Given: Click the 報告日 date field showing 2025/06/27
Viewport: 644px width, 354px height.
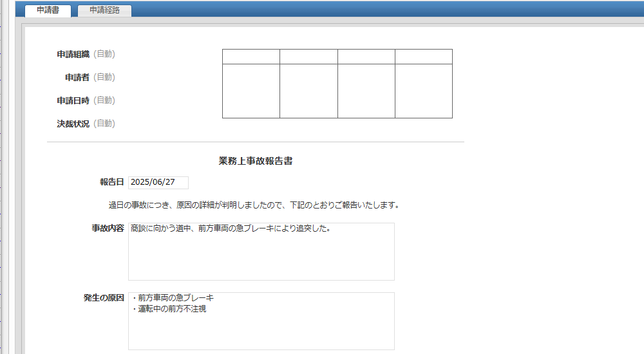Looking at the screenshot, I should tap(158, 182).
